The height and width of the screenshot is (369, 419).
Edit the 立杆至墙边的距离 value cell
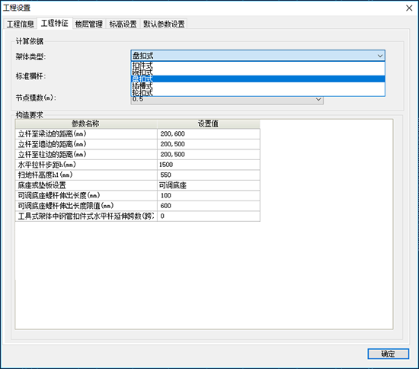209,144
